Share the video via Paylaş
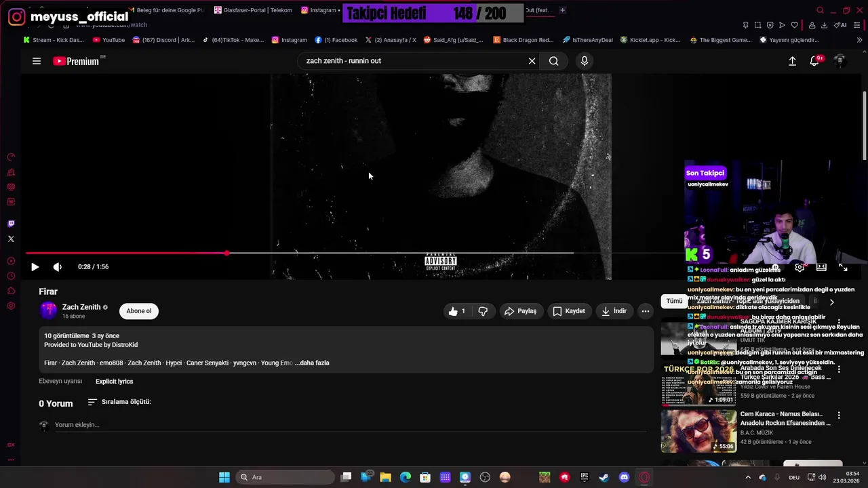This screenshot has height=488, width=868. click(x=521, y=311)
